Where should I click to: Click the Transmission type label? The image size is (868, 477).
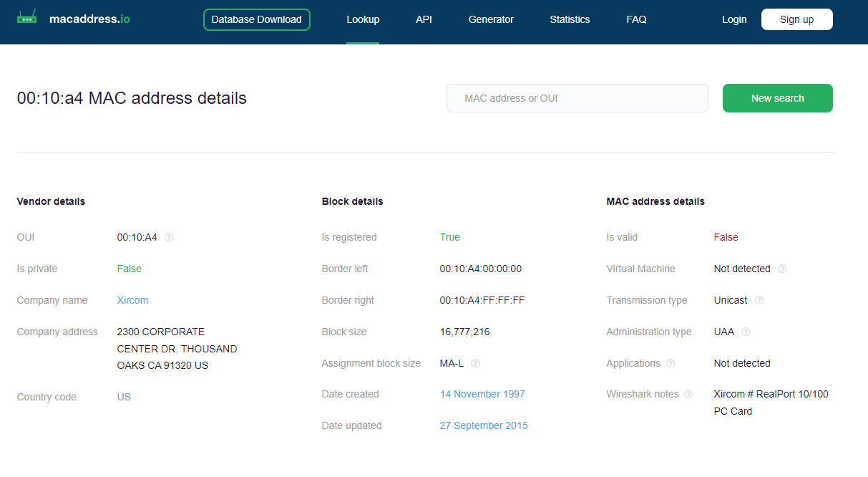tap(647, 300)
